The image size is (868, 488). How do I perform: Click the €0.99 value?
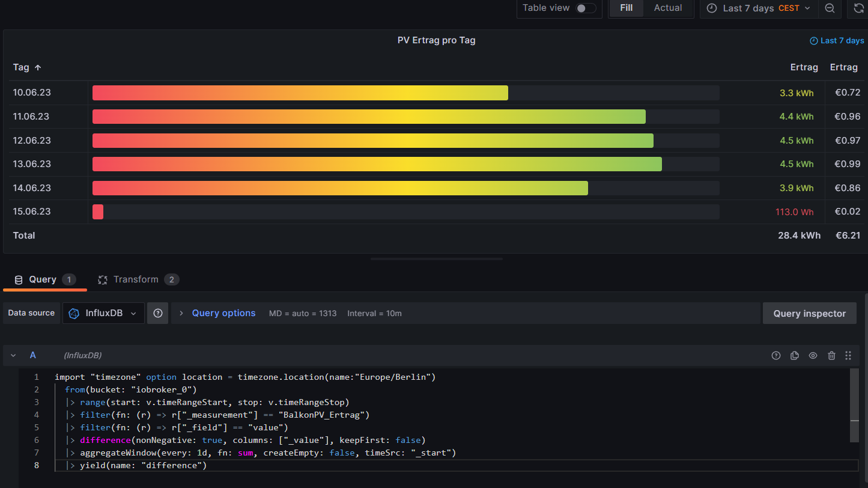848,164
